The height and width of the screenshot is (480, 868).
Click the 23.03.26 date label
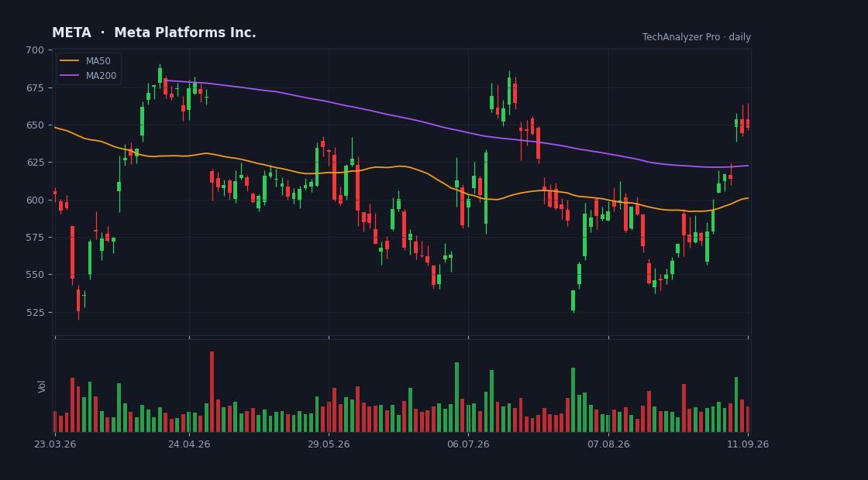(55, 444)
